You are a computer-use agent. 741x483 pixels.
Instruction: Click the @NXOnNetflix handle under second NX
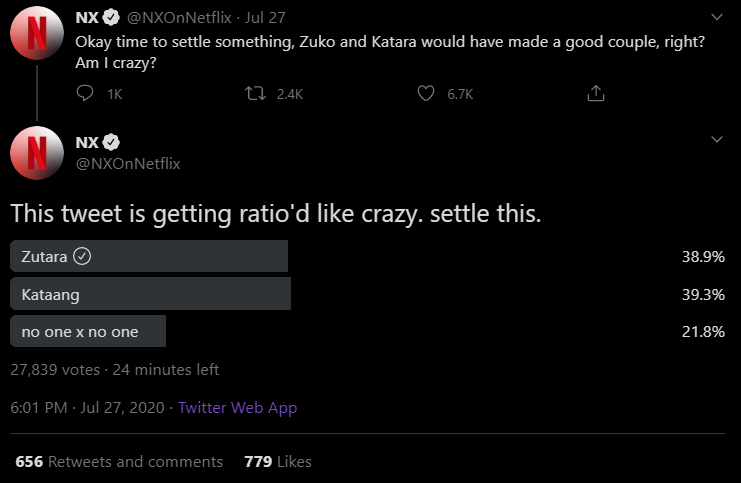[128, 164]
